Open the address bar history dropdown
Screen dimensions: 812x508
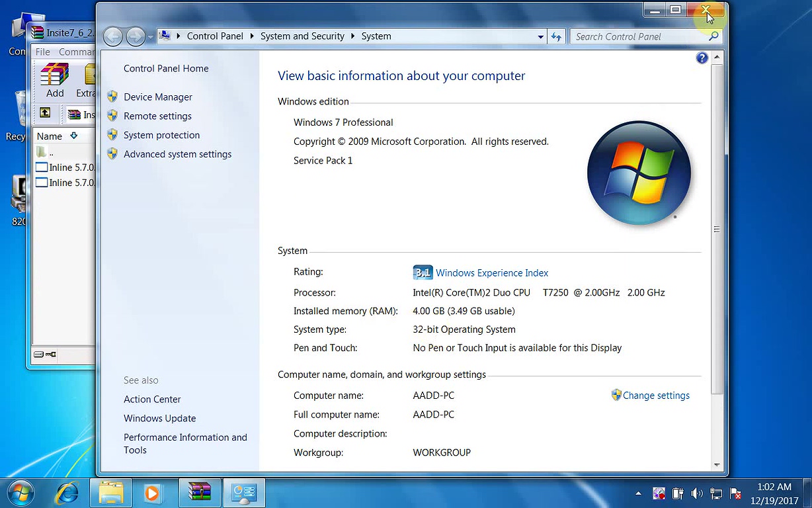pyautogui.click(x=541, y=36)
